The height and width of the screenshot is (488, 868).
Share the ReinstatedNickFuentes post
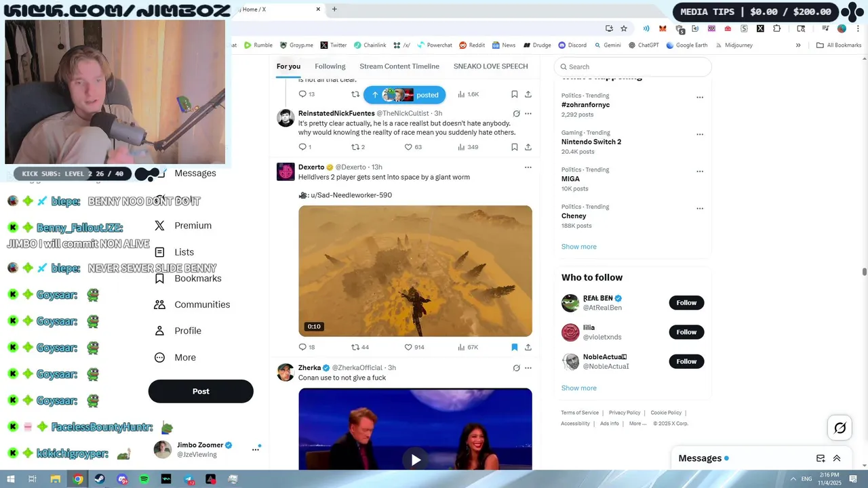pos(528,147)
